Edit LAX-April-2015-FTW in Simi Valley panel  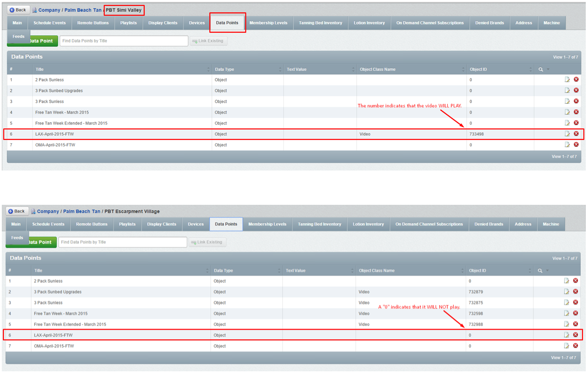click(567, 134)
